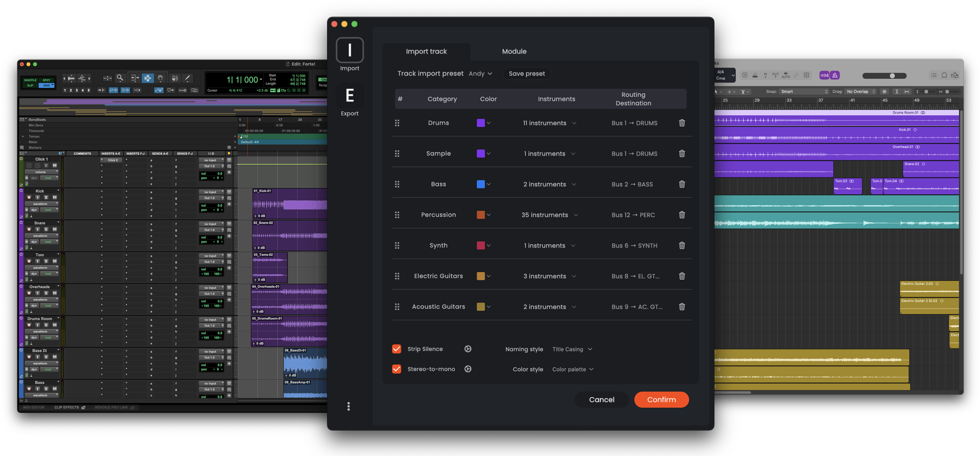Open Strip Silence settings gear

(x=468, y=349)
